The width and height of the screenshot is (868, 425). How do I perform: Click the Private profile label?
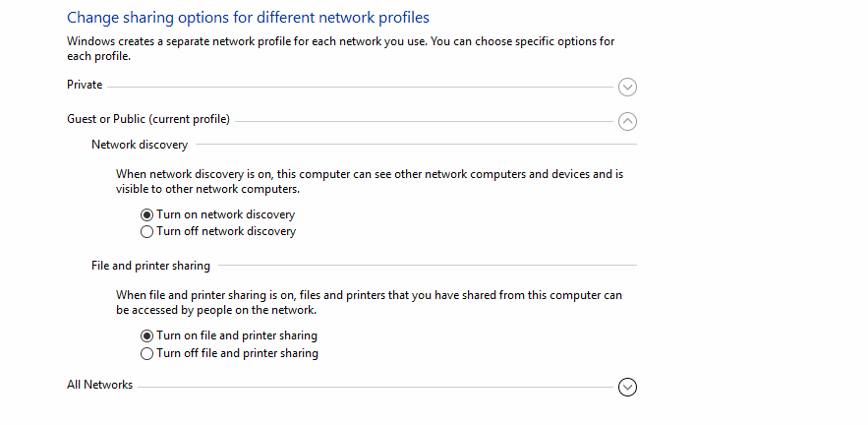85,86
